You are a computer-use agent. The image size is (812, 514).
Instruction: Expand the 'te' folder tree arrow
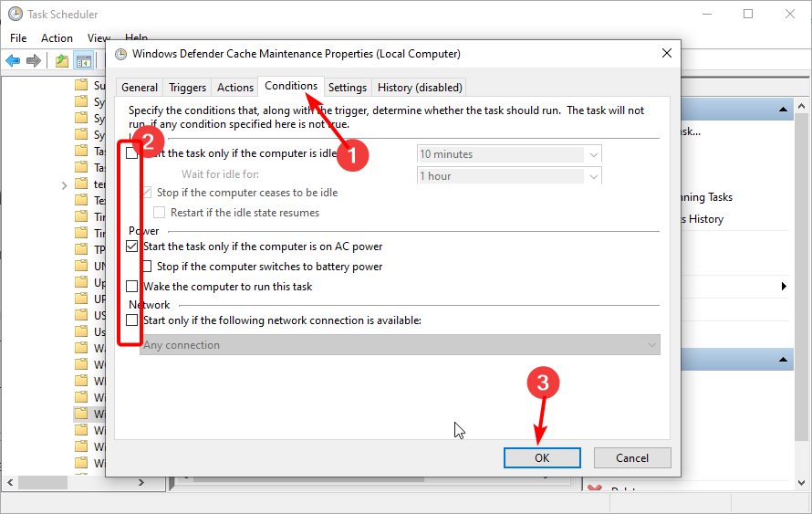pos(64,185)
